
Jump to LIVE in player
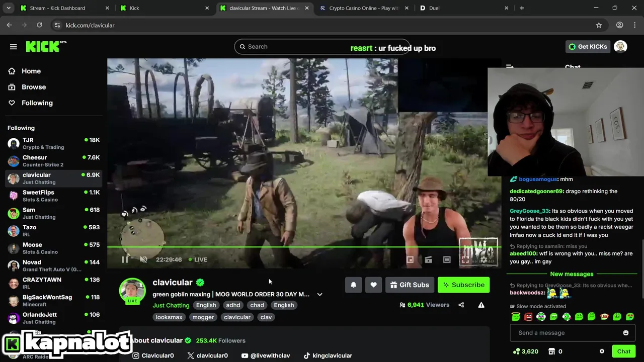[198, 259]
